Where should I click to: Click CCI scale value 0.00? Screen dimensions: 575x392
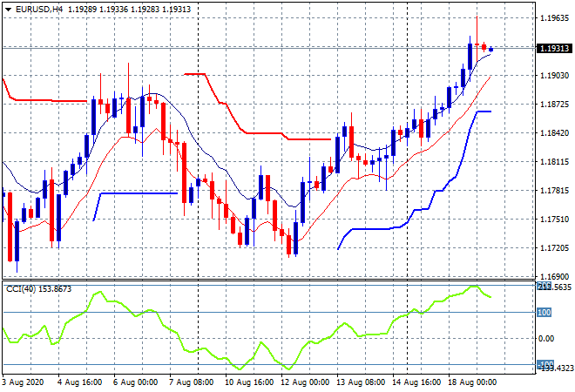[546, 339]
